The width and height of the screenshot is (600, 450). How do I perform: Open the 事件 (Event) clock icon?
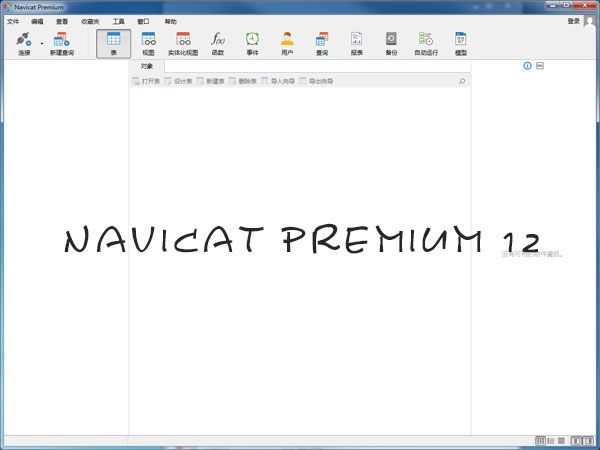(x=252, y=39)
